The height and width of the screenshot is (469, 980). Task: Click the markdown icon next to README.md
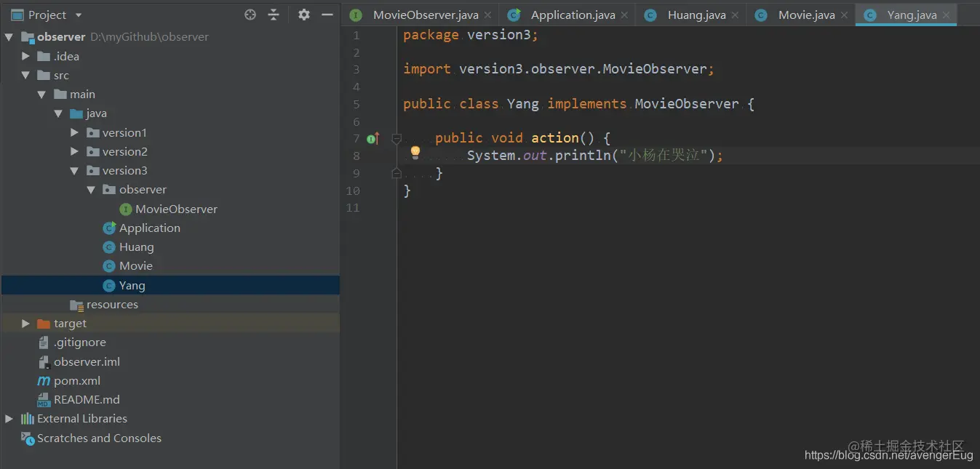click(44, 399)
